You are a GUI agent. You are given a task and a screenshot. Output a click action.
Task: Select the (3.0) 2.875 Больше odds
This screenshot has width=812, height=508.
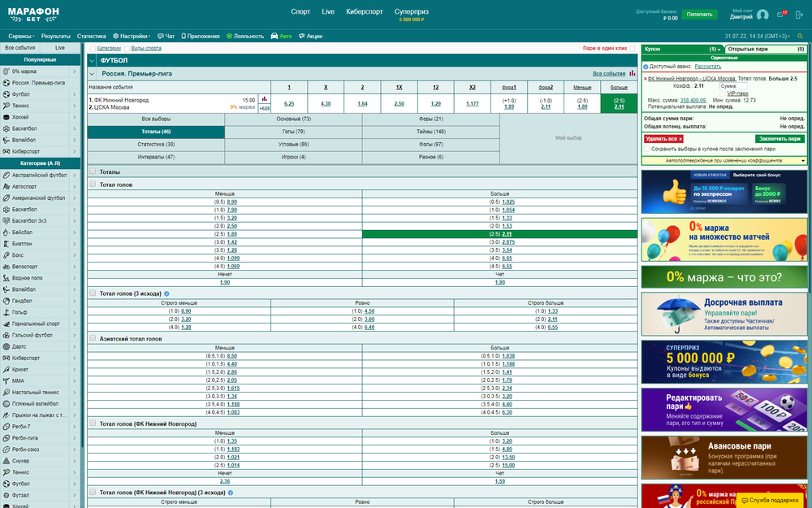click(x=508, y=242)
